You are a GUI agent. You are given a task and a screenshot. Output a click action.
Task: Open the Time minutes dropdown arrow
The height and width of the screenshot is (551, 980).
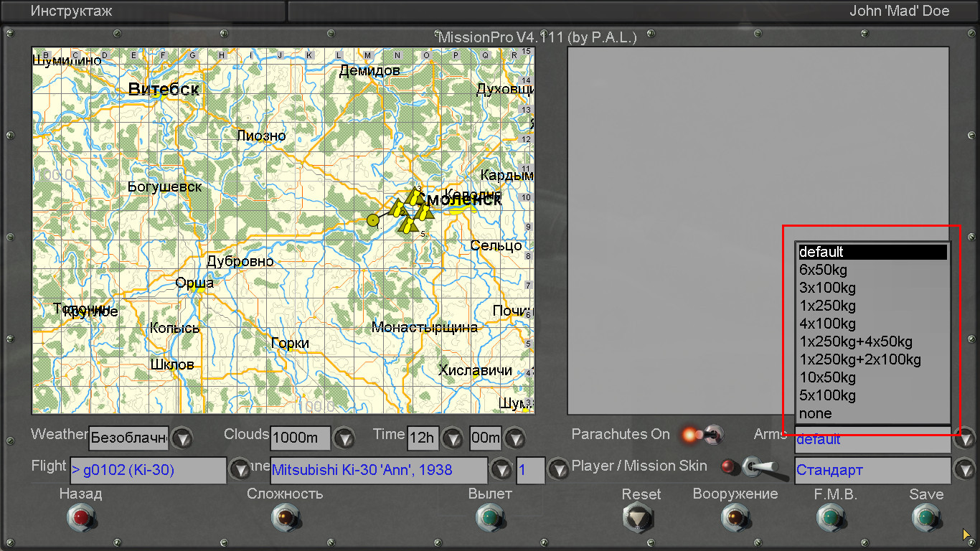(514, 438)
